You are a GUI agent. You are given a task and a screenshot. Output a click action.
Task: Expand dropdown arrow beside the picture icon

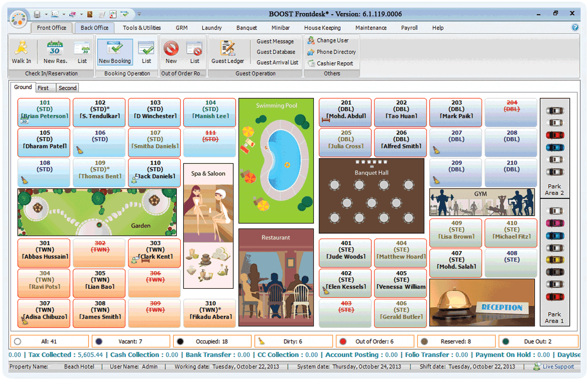[64, 15]
